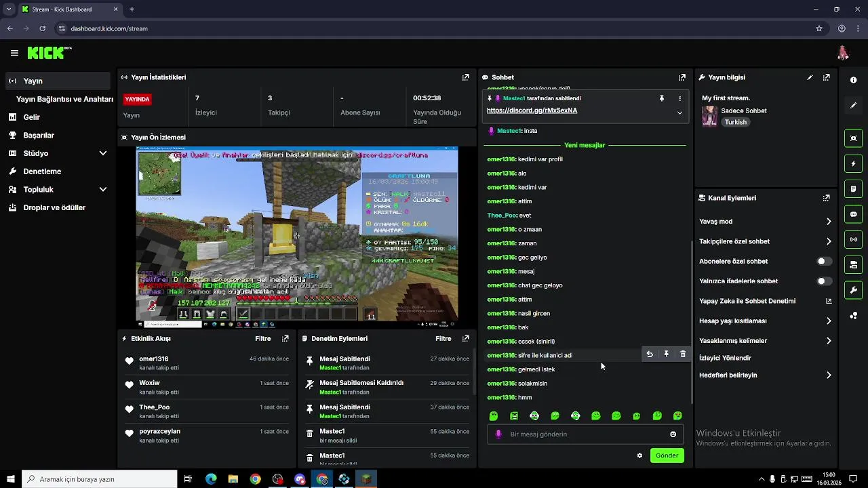Toggle the chat bubble widget icon in right rail

coord(853,214)
